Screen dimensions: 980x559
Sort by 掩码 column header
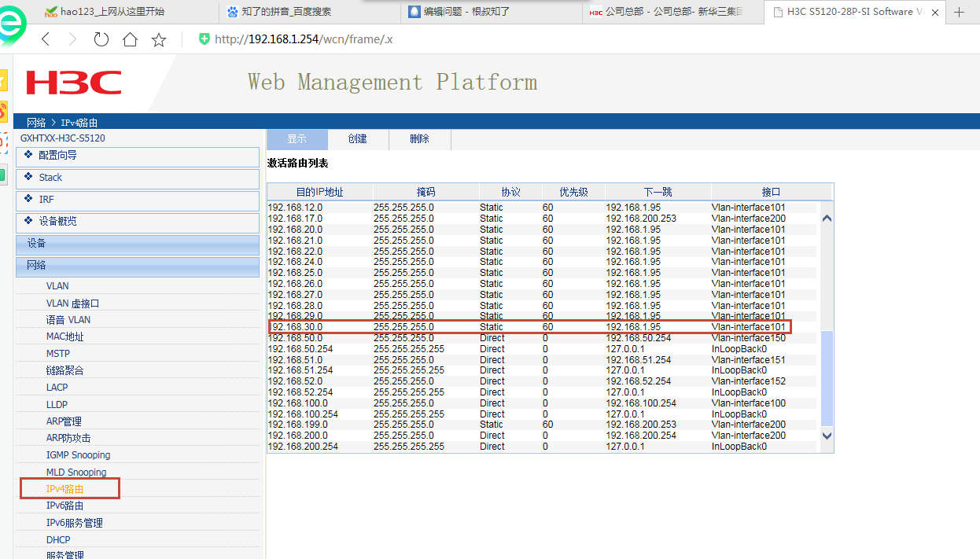click(x=426, y=192)
